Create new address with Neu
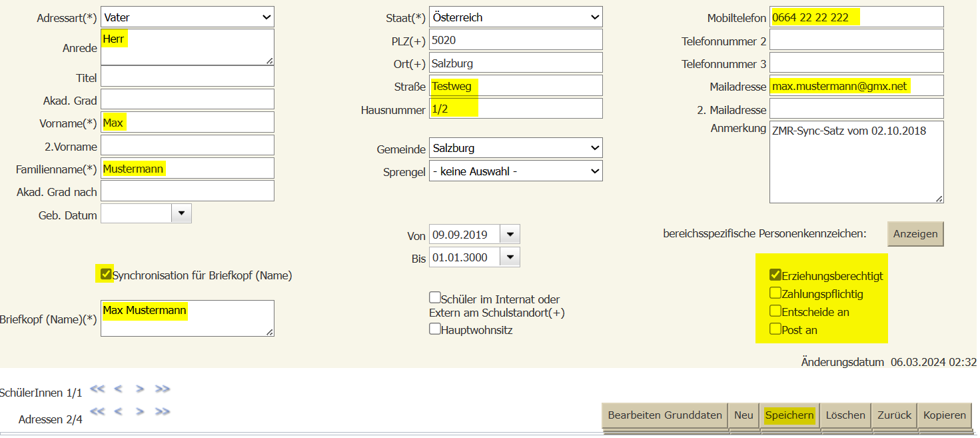 click(743, 415)
